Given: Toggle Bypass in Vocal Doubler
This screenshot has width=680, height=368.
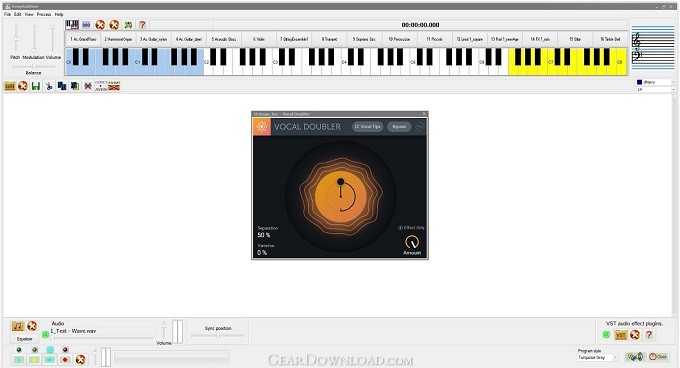Looking at the screenshot, I should click(x=399, y=127).
